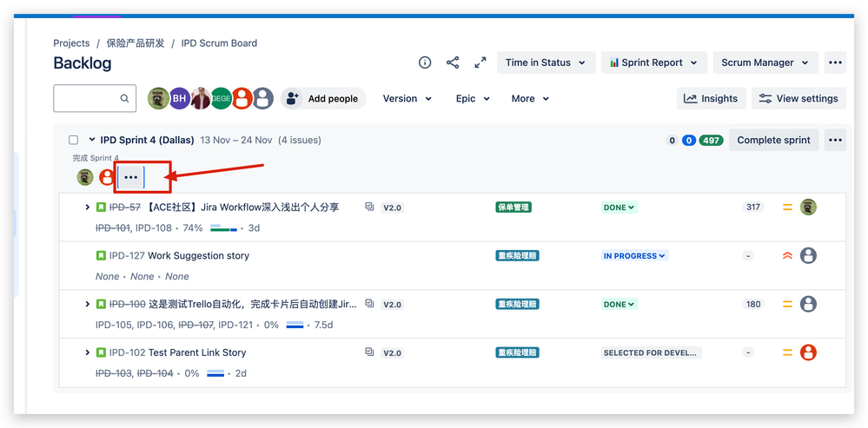The width and height of the screenshot is (868, 428).
Task: Click the search magnifier icon
Action: tap(124, 98)
